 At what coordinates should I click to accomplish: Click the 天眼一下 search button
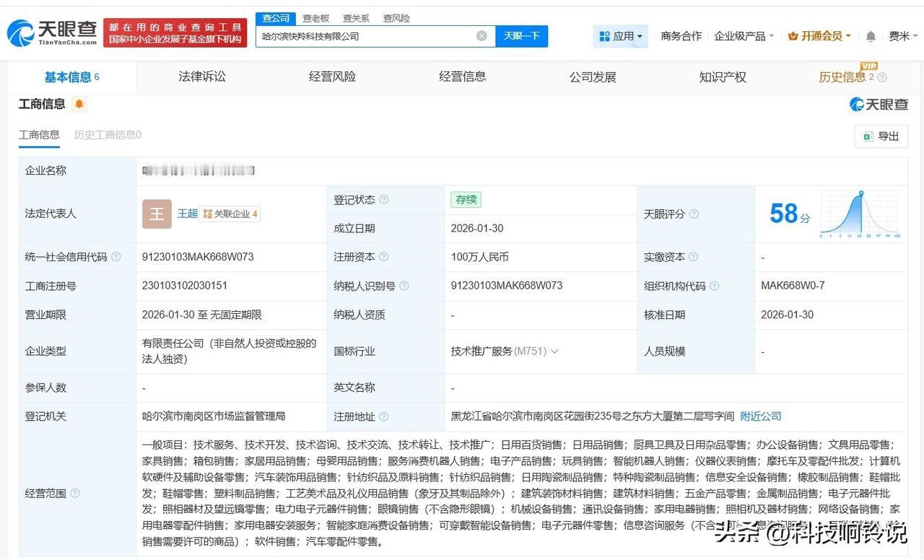point(521,35)
